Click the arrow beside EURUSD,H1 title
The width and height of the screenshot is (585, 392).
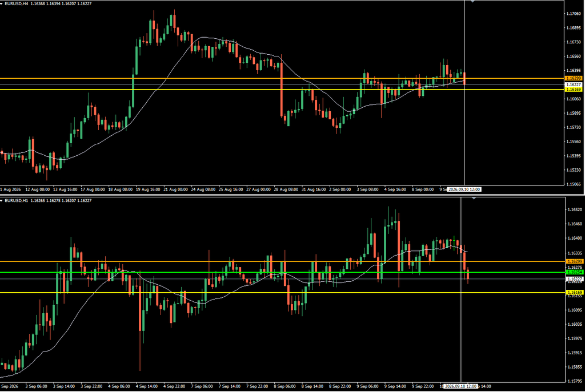click(x=2, y=201)
